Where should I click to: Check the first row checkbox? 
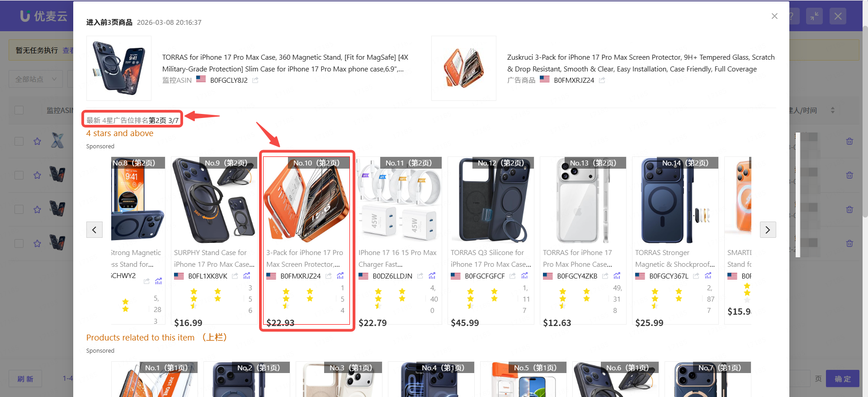pos(19,141)
